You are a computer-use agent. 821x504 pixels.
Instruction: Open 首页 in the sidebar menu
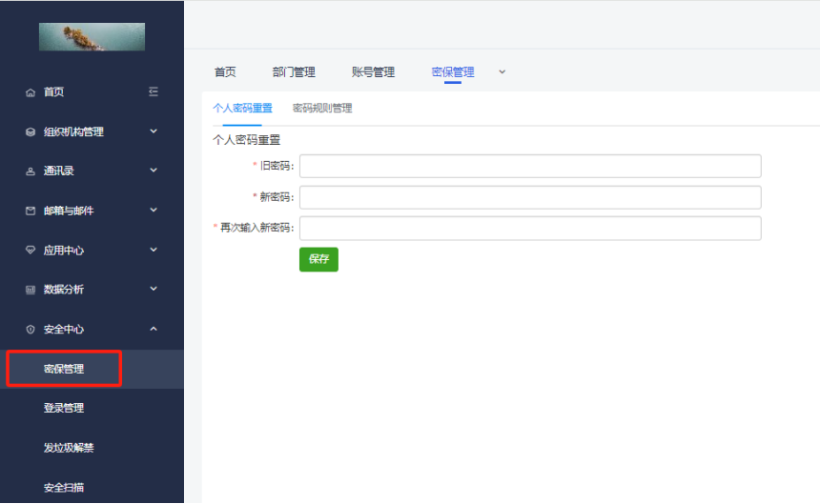[x=53, y=92]
